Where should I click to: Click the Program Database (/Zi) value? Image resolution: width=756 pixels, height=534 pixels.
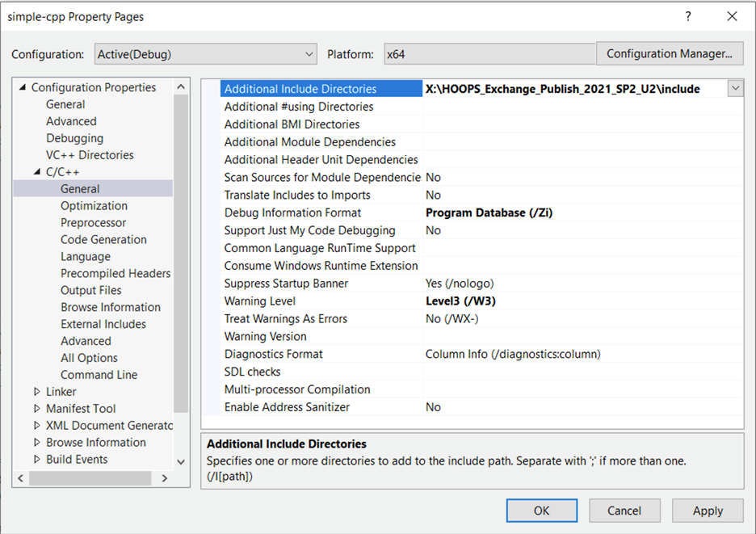[x=489, y=212]
